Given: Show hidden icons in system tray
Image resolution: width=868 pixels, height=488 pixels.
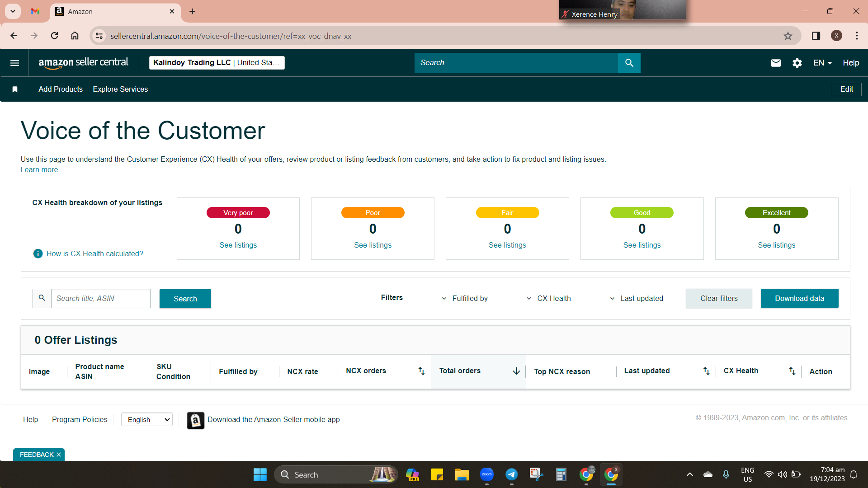Looking at the screenshot, I should 689,474.
